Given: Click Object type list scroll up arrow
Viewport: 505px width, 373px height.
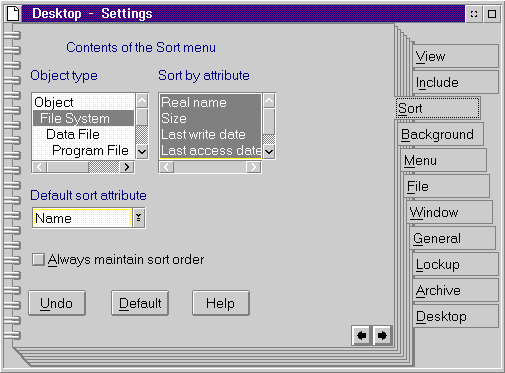Looking at the screenshot, I should (142, 101).
